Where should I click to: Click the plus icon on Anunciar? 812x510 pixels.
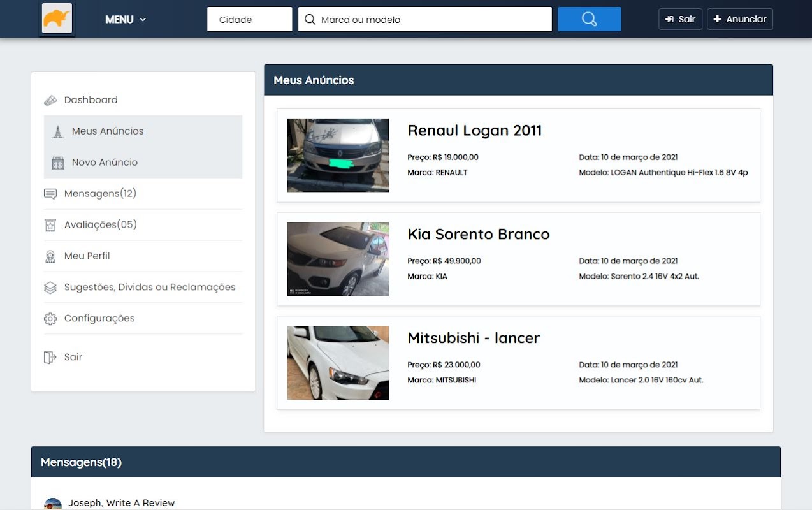[x=718, y=19]
